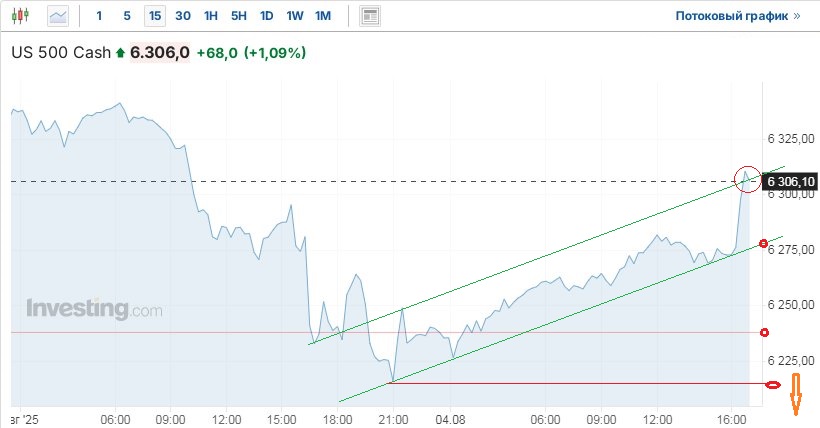The height and width of the screenshot is (428, 820).
Task: Click the red circle at chart peak
Action: (746, 179)
